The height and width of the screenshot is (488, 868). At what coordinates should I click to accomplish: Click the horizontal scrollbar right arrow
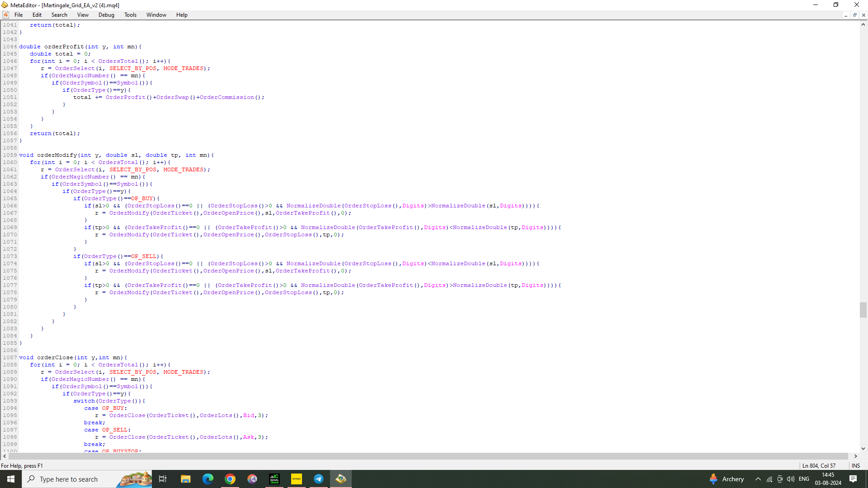pyautogui.click(x=855, y=456)
